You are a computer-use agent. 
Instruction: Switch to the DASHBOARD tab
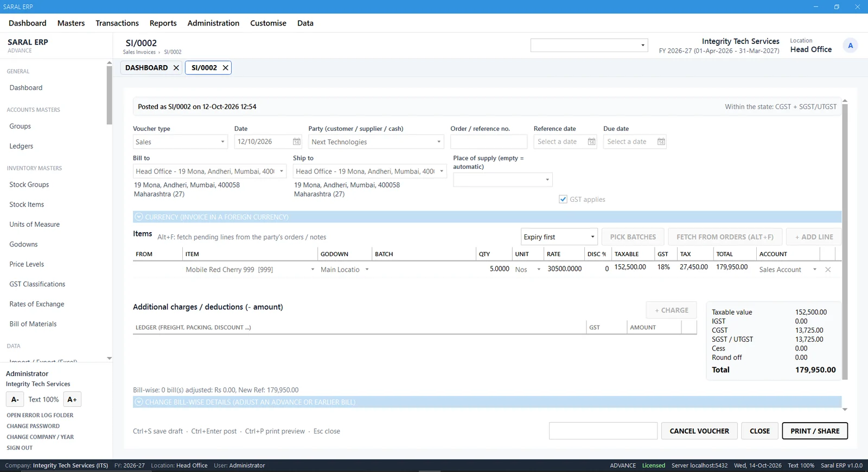tap(146, 68)
